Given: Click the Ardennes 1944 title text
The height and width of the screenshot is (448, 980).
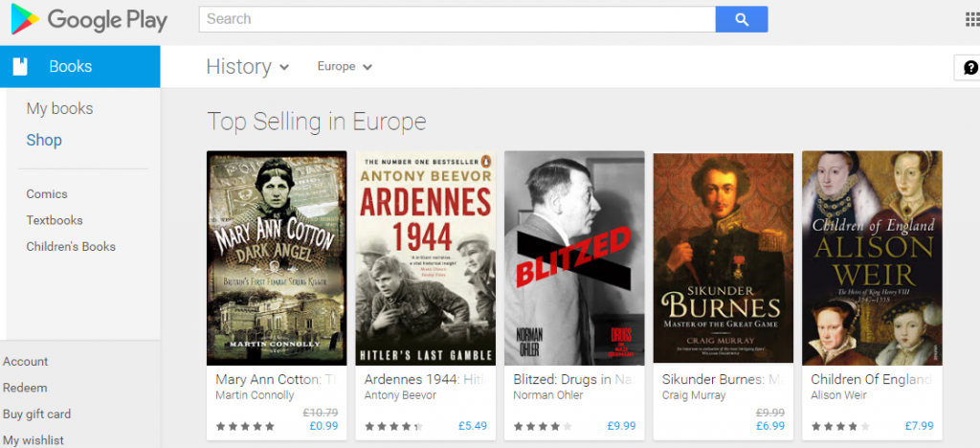Looking at the screenshot, I should click(426, 379).
